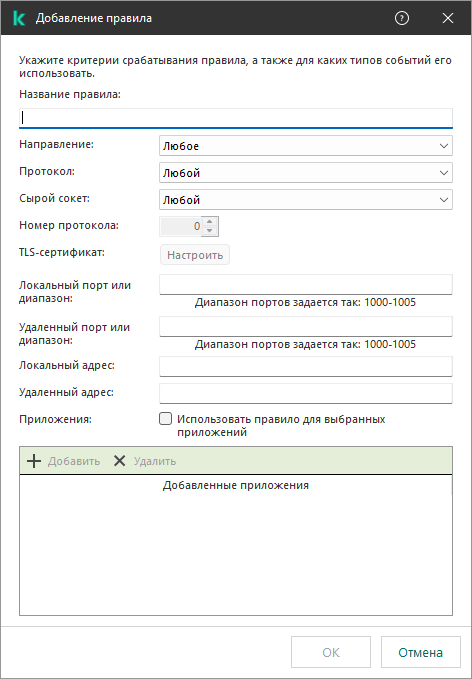The image size is (472, 679).
Task: Click the Добавленные приложения column header
Action: tap(236, 485)
